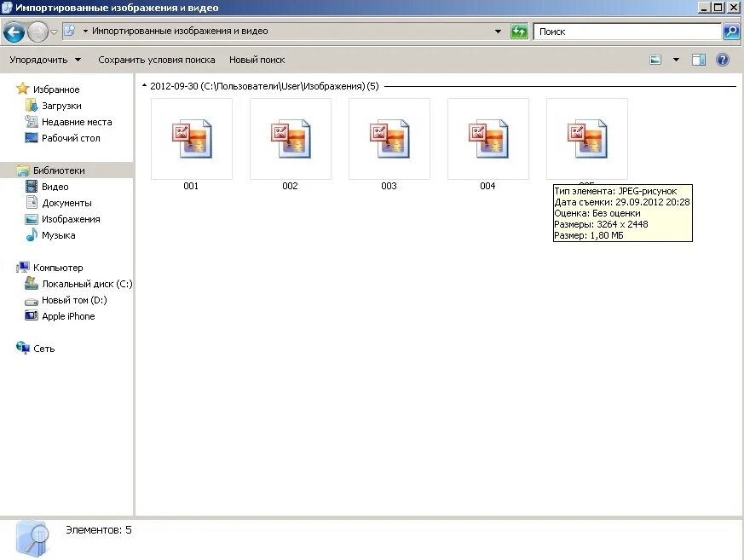Click the title bar window icon
Image resolution: width=744 pixels, height=560 pixels.
pos(7,7)
